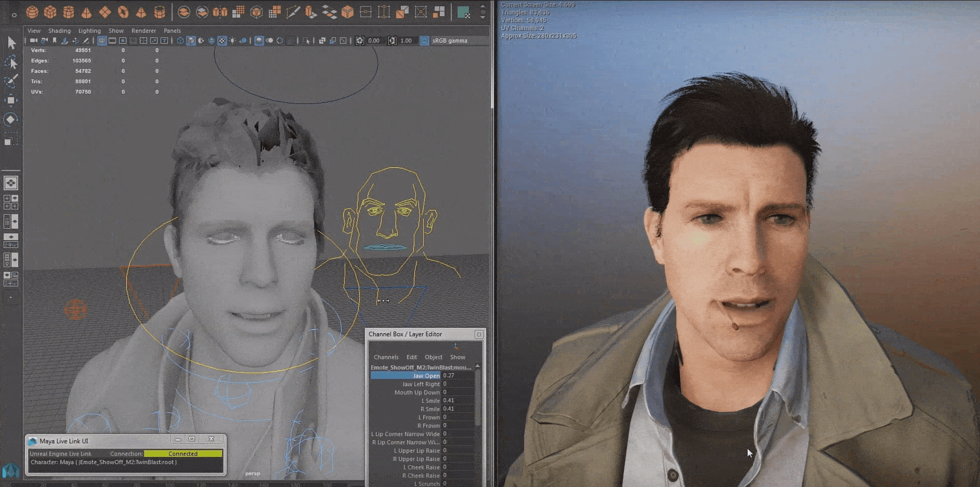Screen dimensions: 980x487
Task: Toggle use all lights bulb icon
Action: tap(232, 41)
